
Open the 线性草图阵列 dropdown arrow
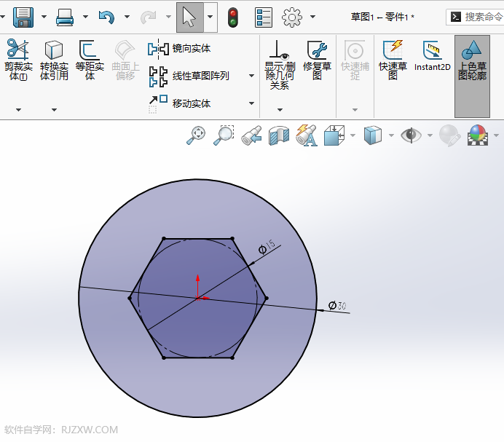pos(252,76)
